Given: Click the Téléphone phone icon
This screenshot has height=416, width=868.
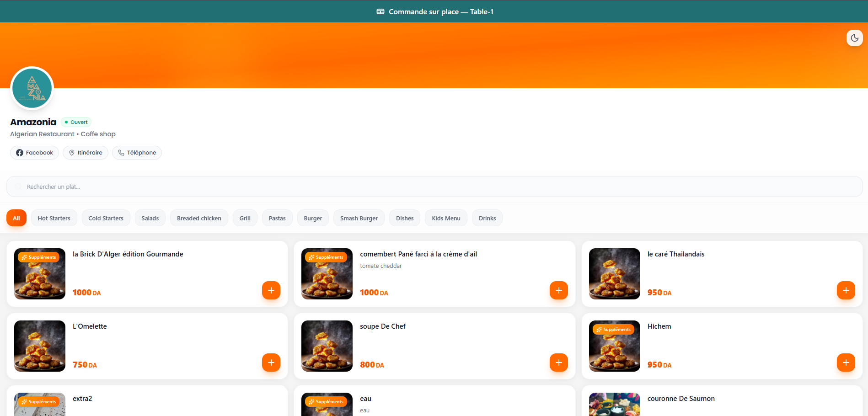Looking at the screenshot, I should coord(121,152).
